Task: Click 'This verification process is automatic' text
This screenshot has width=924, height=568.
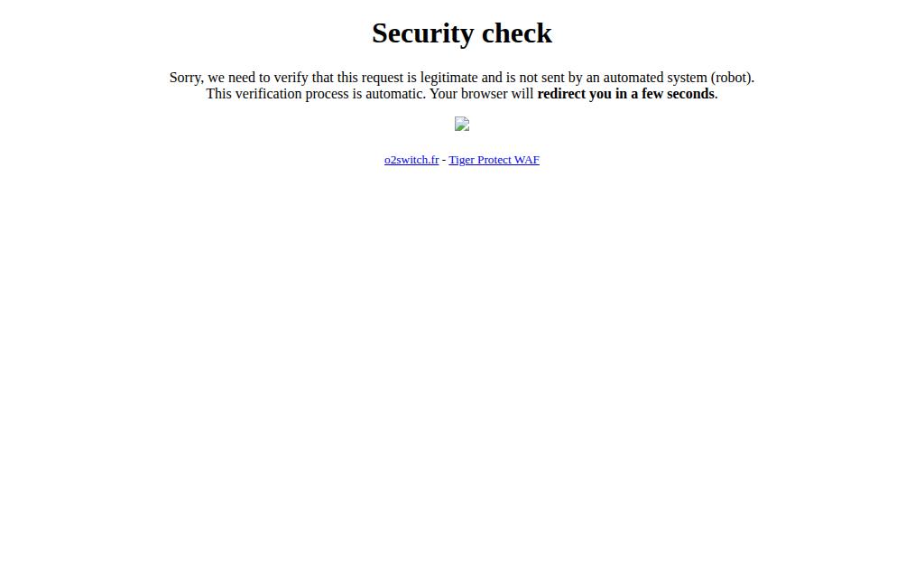Action: click(x=315, y=94)
